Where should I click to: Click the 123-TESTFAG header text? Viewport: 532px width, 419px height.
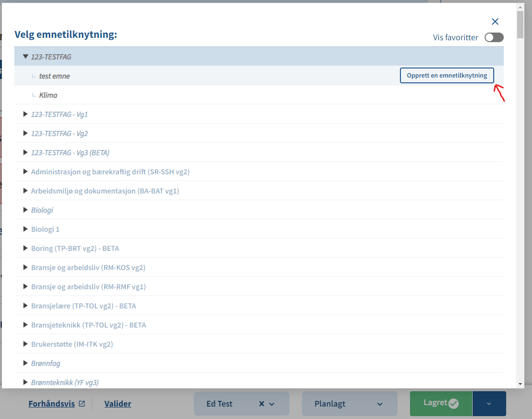(x=51, y=57)
